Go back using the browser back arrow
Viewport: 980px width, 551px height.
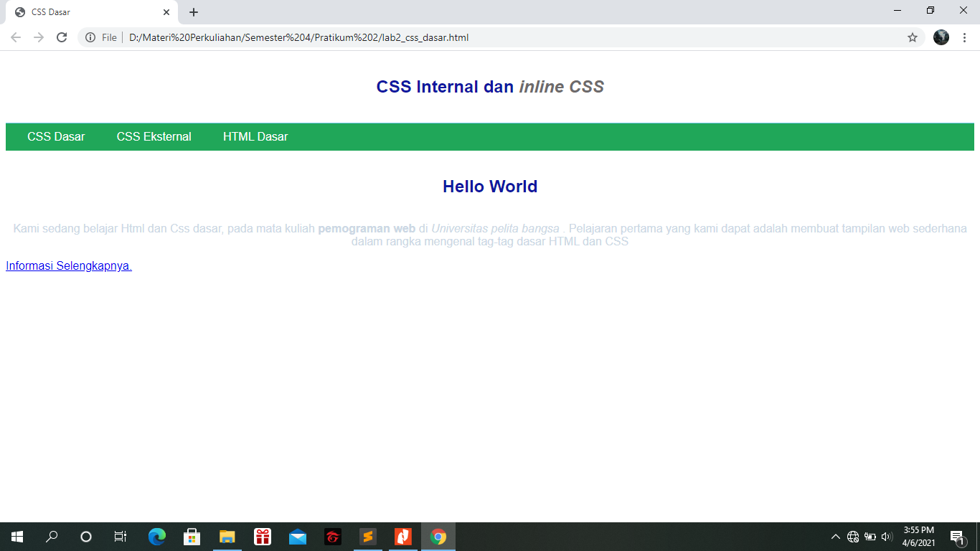pyautogui.click(x=16, y=37)
